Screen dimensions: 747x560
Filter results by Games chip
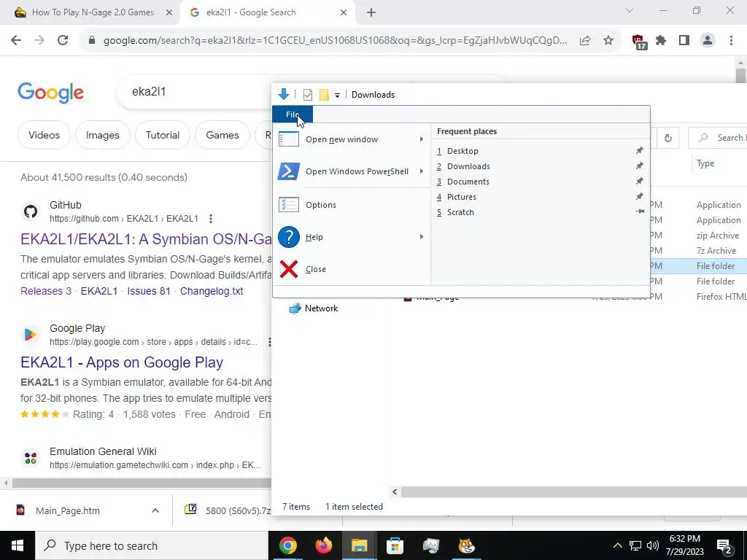[x=222, y=135]
